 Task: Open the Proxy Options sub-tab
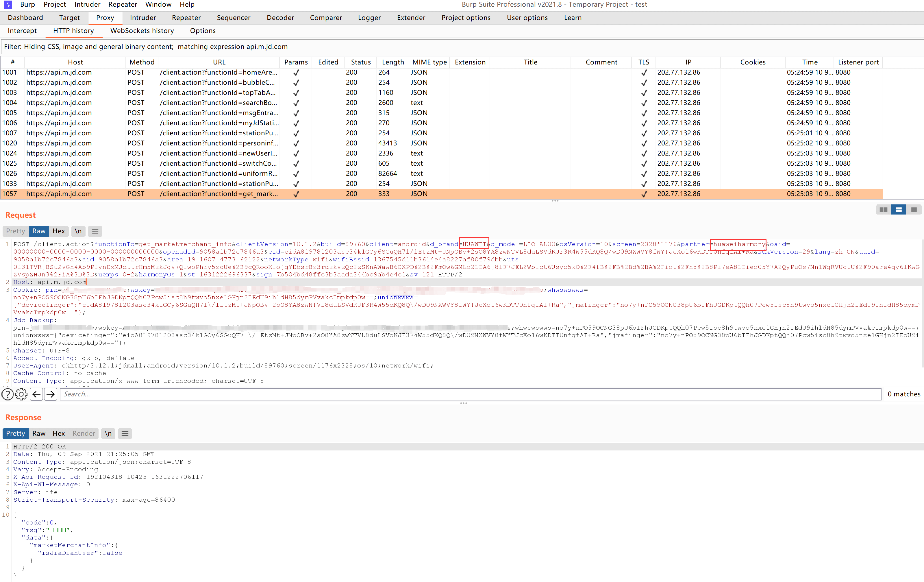tap(203, 31)
